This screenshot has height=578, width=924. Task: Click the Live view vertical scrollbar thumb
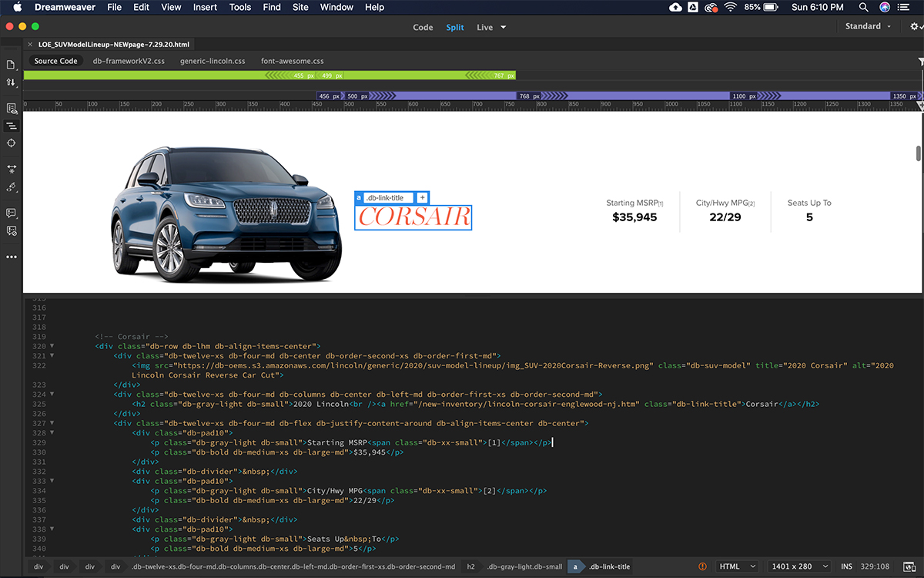(919, 153)
